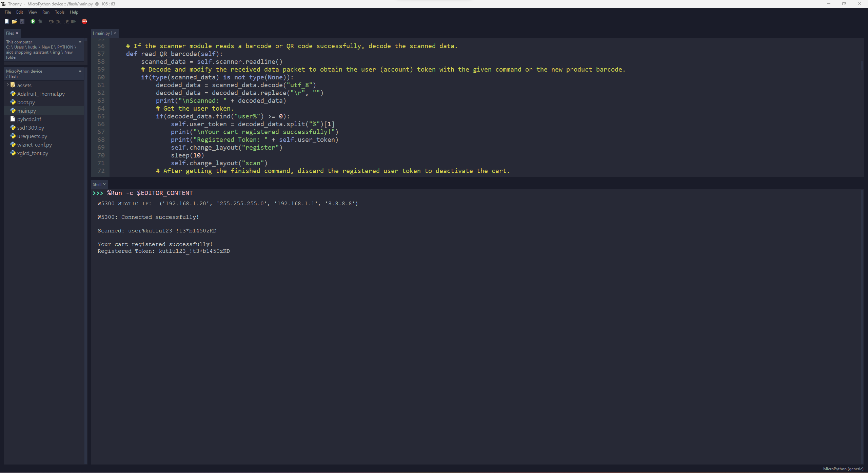Step over the current line
The height and width of the screenshot is (473, 868).
[51, 21]
